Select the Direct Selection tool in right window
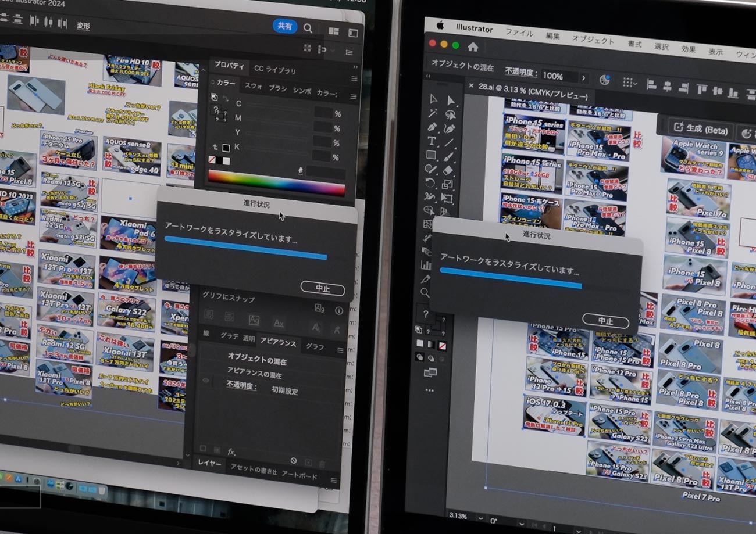Screen dimensions: 756x534 pyautogui.click(x=451, y=100)
